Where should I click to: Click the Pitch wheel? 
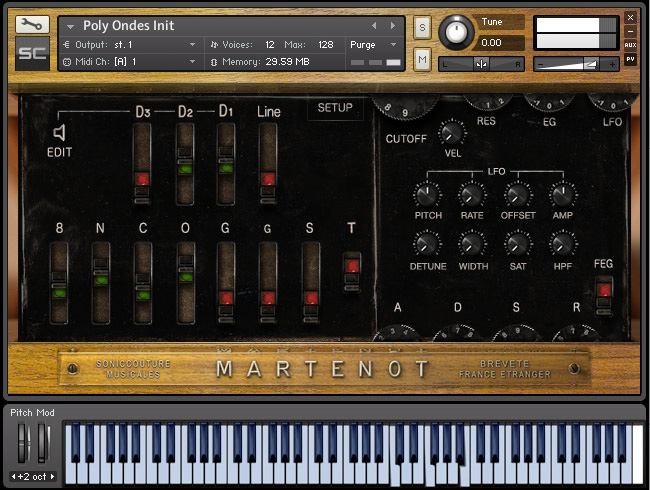coord(22,443)
